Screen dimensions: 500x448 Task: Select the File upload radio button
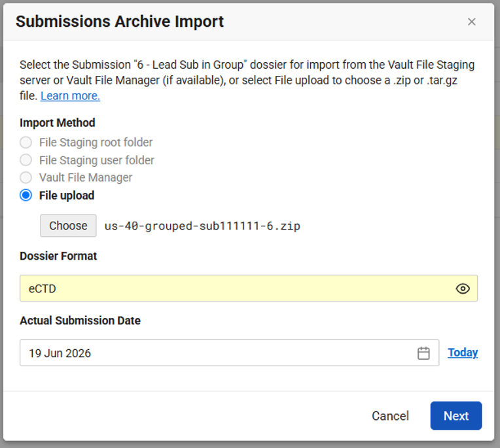click(26, 196)
